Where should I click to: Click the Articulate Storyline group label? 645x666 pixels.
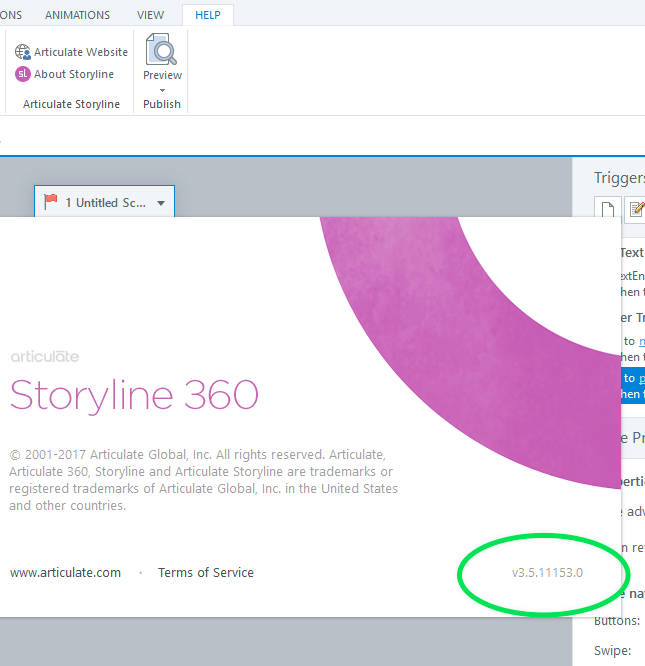point(71,104)
